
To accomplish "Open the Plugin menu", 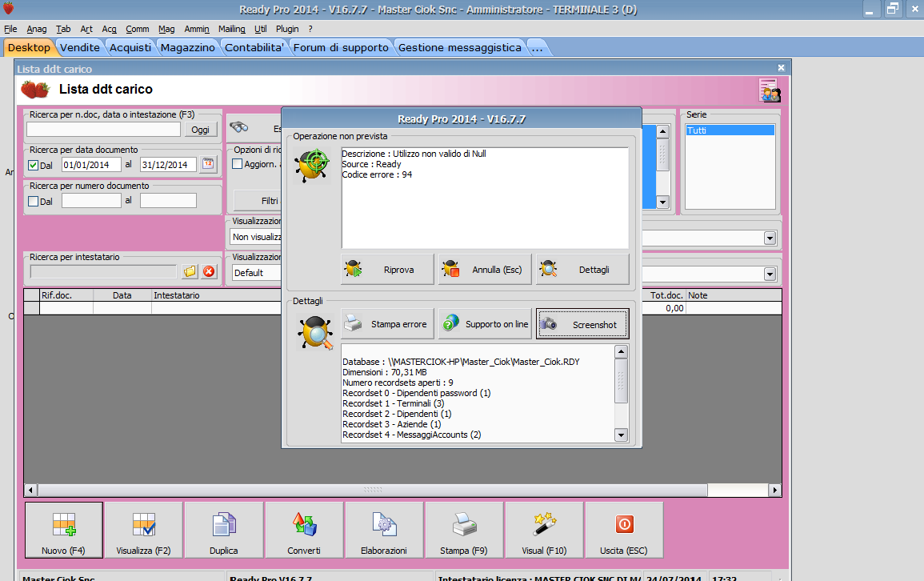I will (x=287, y=29).
